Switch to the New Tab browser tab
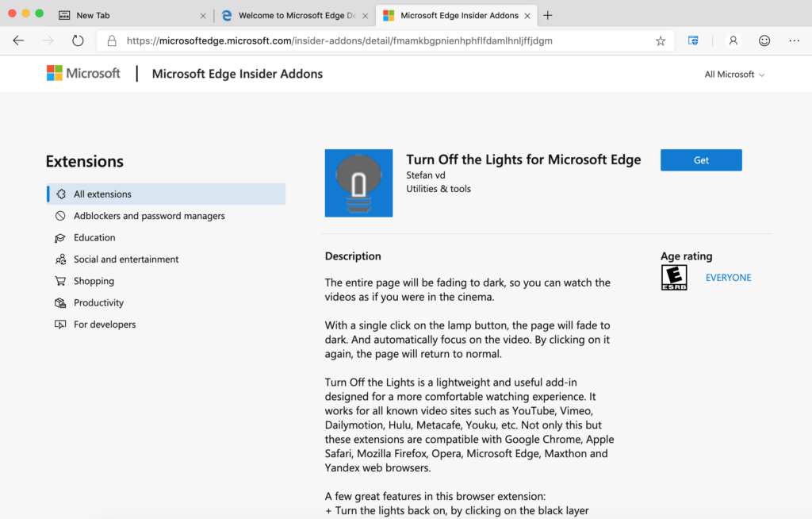 pyautogui.click(x=91, y=14)
